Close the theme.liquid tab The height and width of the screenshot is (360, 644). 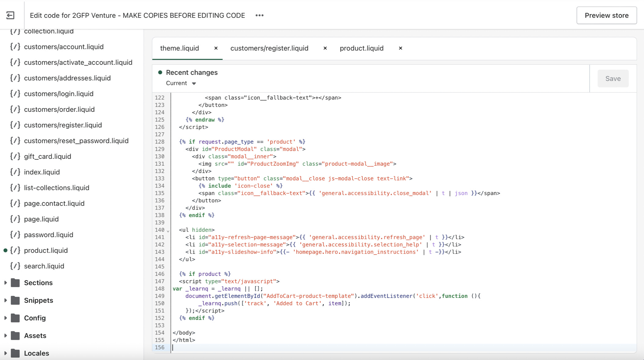click(x=216, y=48)
